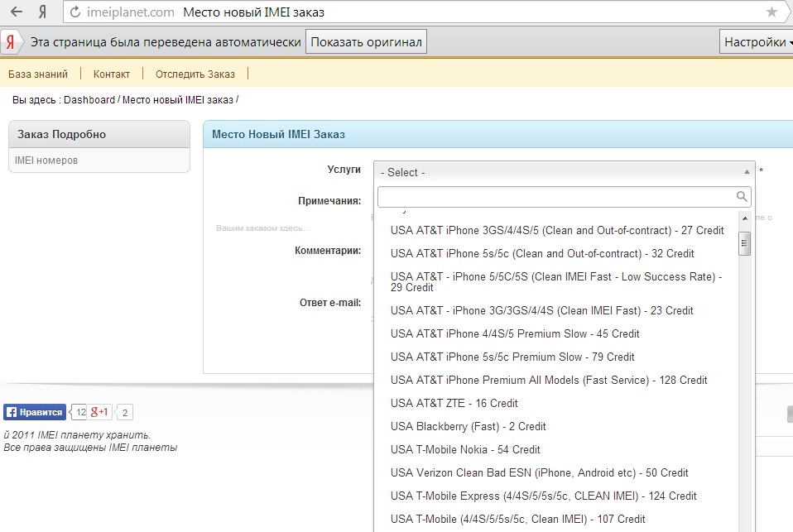Image resolution: width=793 pixels, height=532 pixels.
Task: Open the База знаний menu item
Action: 38,74
